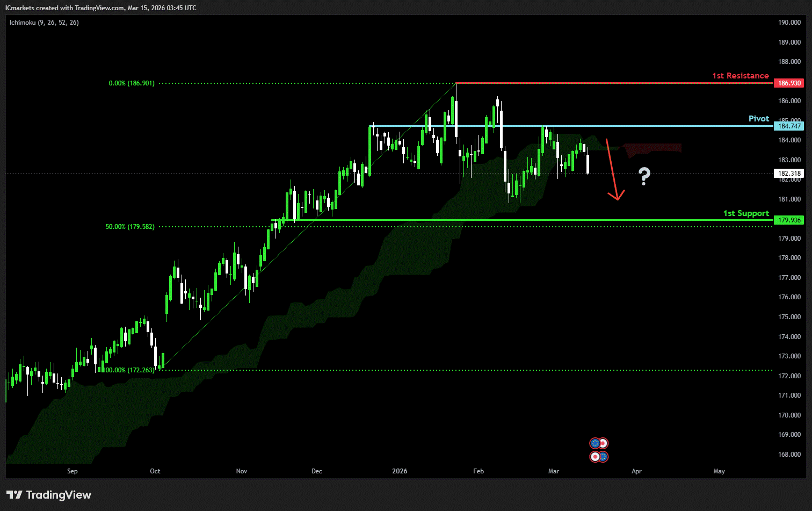Viewport: 812px width, 511px height.
Task: Click the 0.00% (186.901) Fibonacci label
Action: pos(132,83)
